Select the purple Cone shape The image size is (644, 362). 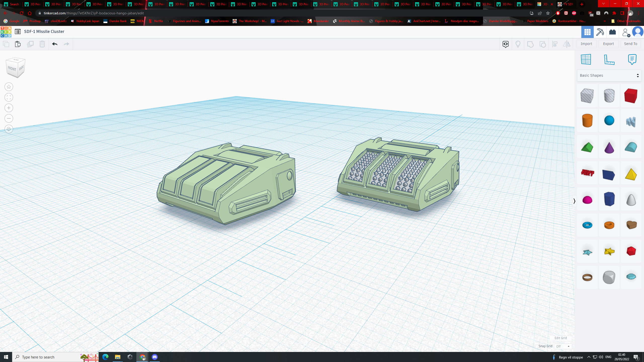[609, 147]
